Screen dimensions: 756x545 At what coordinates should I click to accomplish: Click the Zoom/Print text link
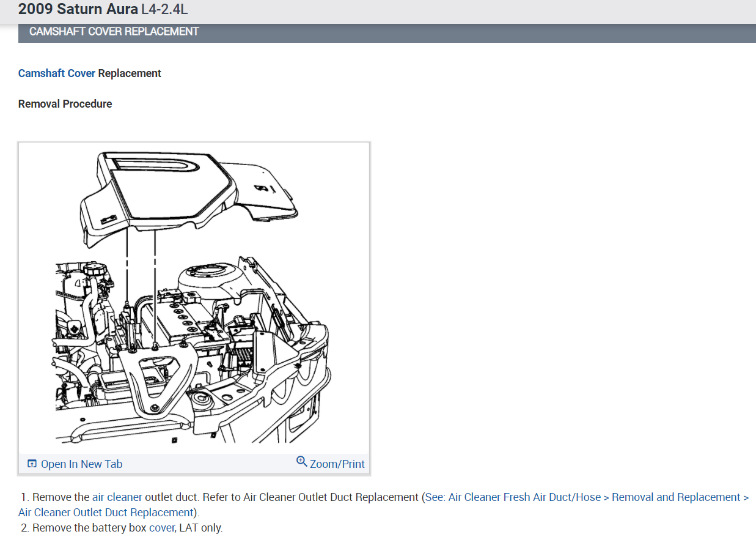tap(337, 464)
